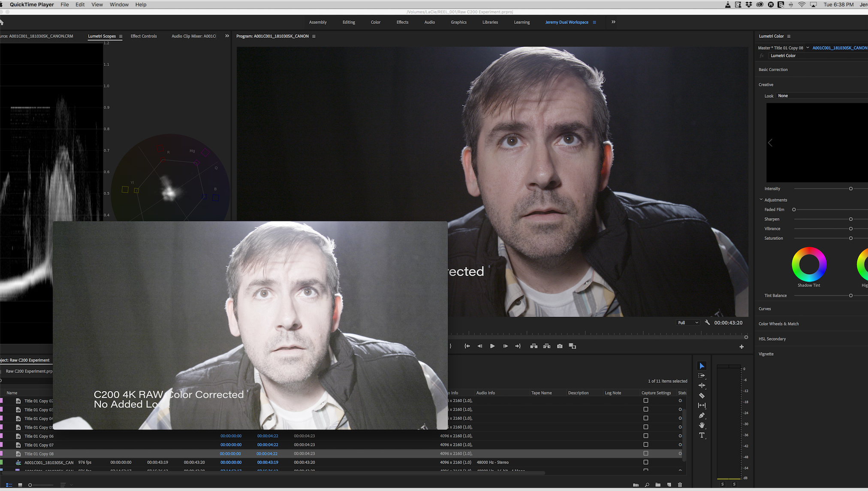Expand the Curves section
Screen dimensions: 868x491
765,309
